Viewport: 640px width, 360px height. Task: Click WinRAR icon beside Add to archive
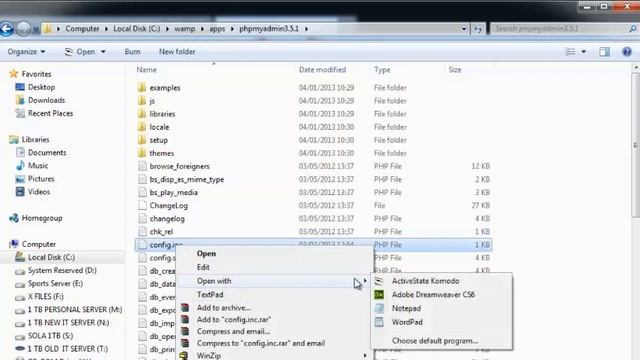pyautogui.click(x=185, y=308)
